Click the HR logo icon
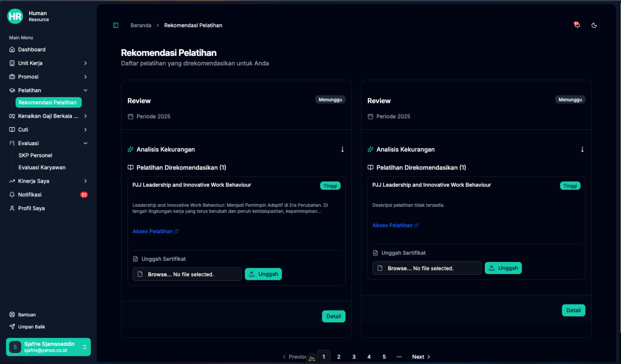The height and width of the screenshot is (364, 621). [15, 16]
